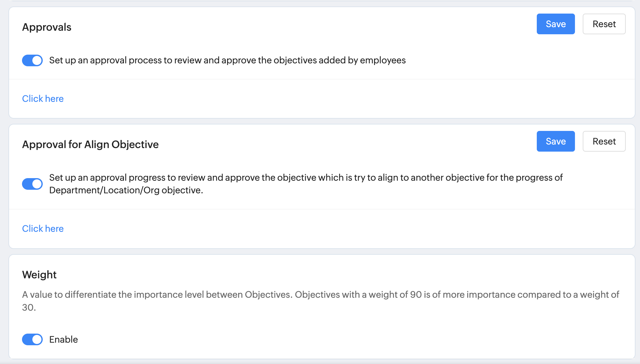Select the Approval for Align Objective heading
Viewport: 640px width, 364px height.
coord(90,145)
